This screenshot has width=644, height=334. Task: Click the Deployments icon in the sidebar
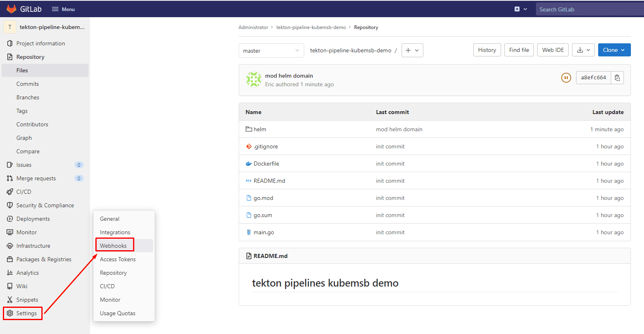[10, 219]
